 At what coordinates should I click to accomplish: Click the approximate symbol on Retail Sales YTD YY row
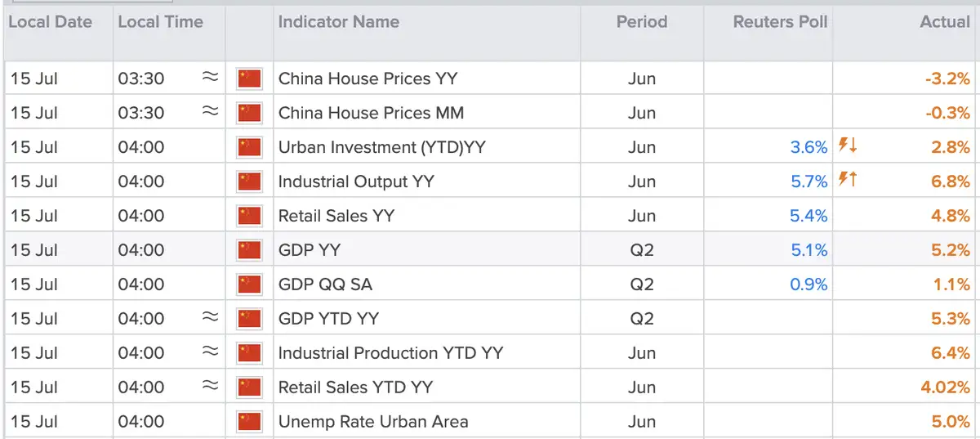210,387
